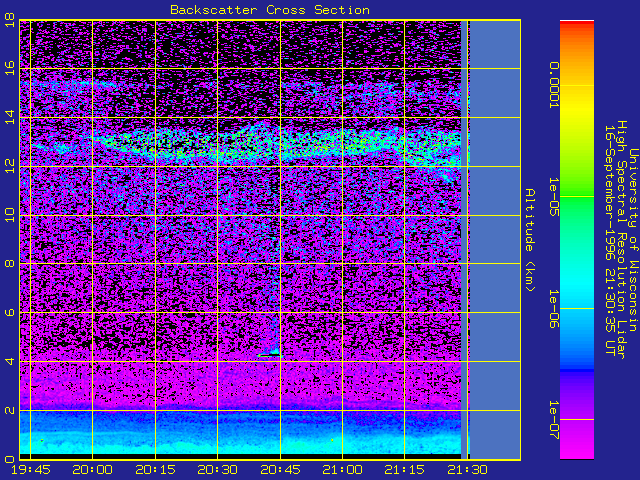Screen dimensions: 640x480
Task: Click the 4 km altitude label
Action: click(x=10, y=361)
